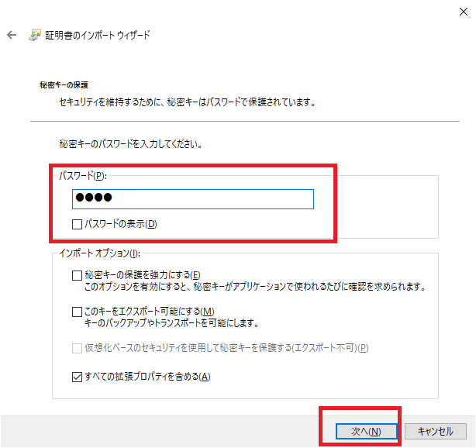476x448 pixels.
Task: Click the certificate import wizard icon
Action: tap(35, 35)
